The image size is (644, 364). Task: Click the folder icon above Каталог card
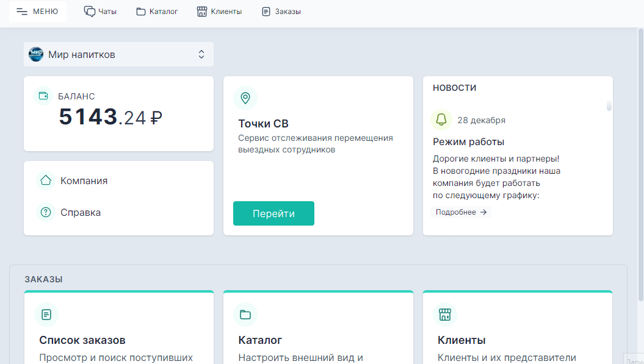(x=245, y=315)
